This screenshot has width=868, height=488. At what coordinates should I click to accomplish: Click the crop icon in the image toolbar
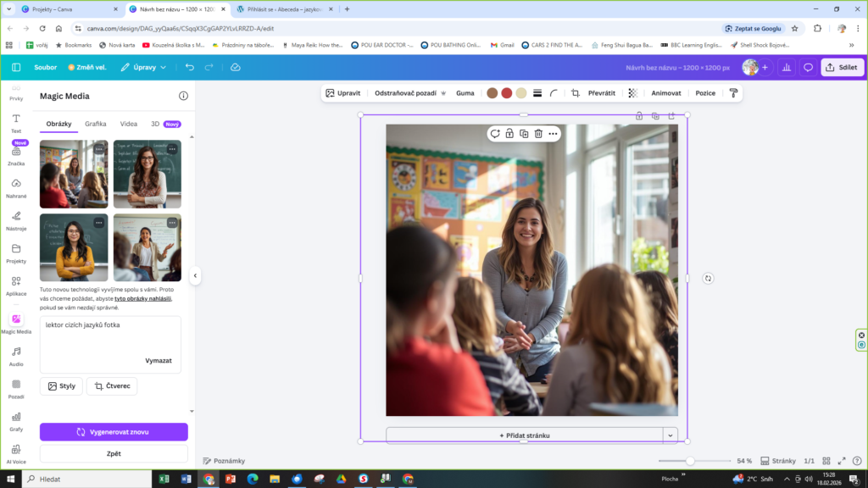576,93
